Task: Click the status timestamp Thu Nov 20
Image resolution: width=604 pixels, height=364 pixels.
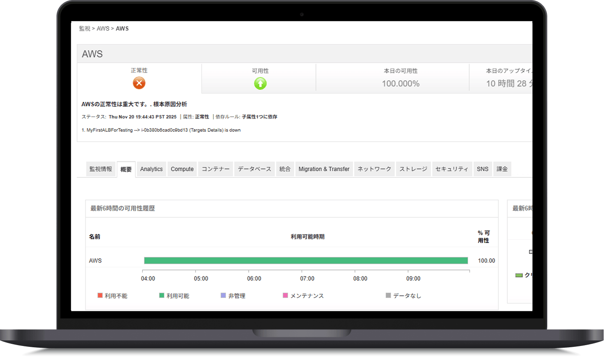Action: (143, 117)
